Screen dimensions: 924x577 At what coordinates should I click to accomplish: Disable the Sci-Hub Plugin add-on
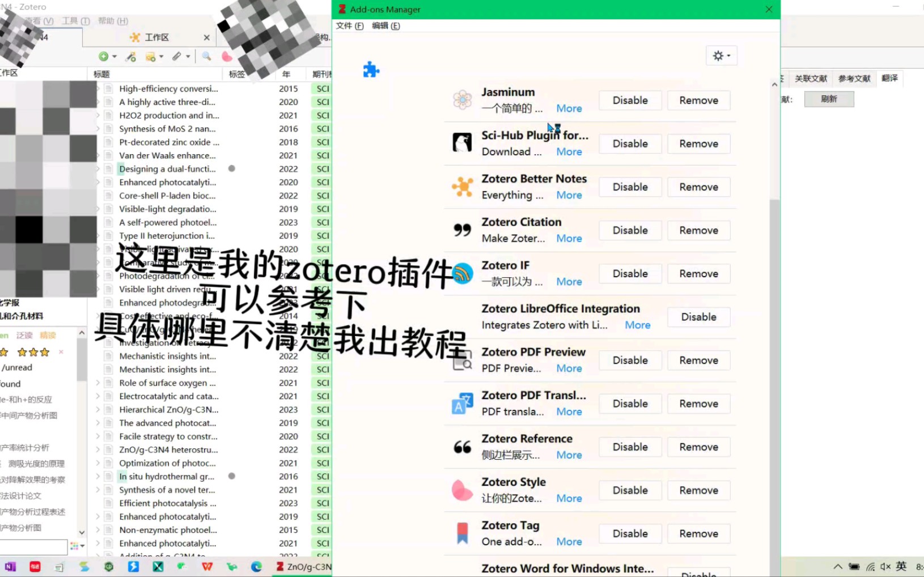[x=630, y=143]
